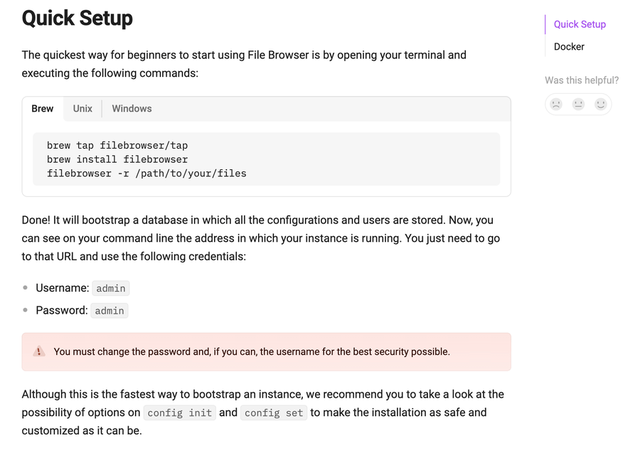The image size is (640, 468).
Task: Click the 'filebrowser -r /path/to/your/files' line
Action: tap(147, 173)
